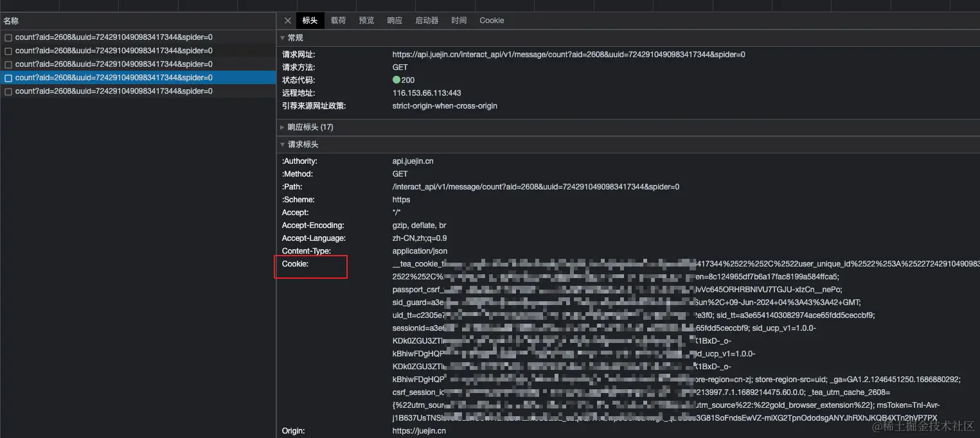980x438 pixels.
Task: Click the cookie line starting with __tea_cookie_t
Action: pos(686,264)
